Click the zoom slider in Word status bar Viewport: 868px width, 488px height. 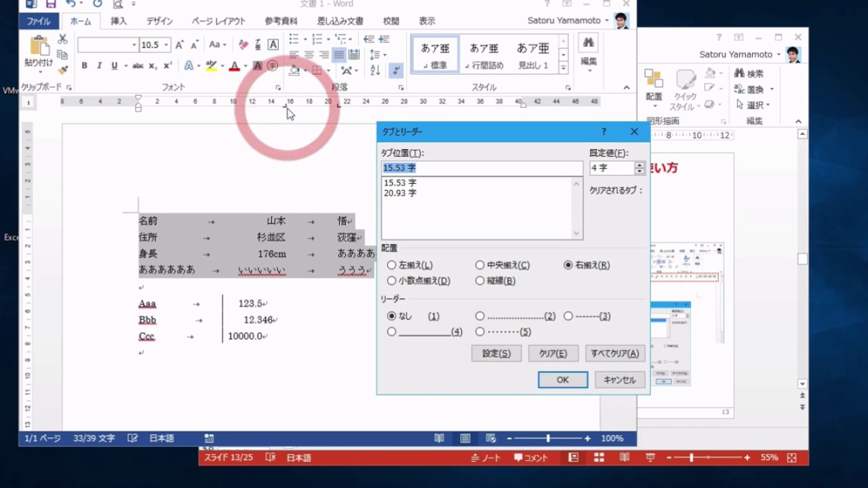click(x=548, y=439)
